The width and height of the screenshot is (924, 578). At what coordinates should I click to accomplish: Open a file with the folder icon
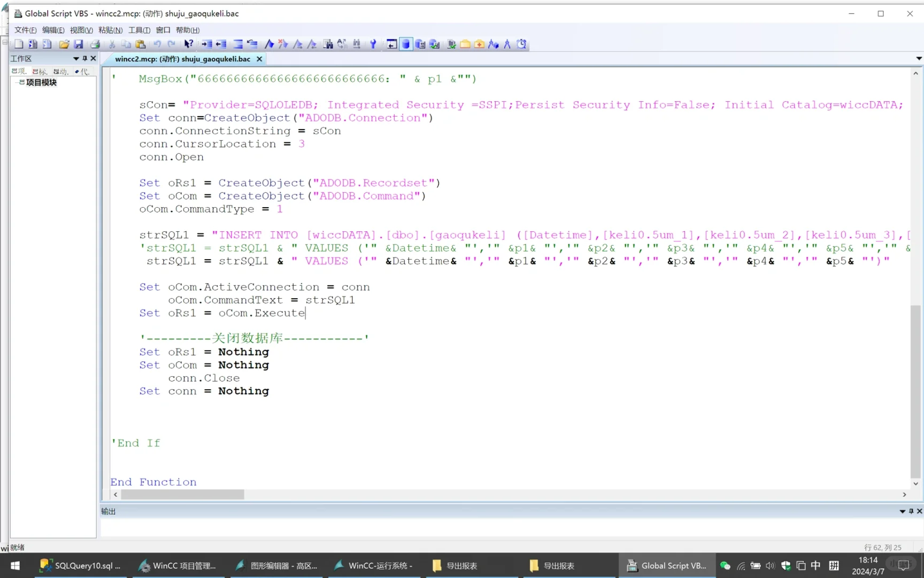coord(64,44)
